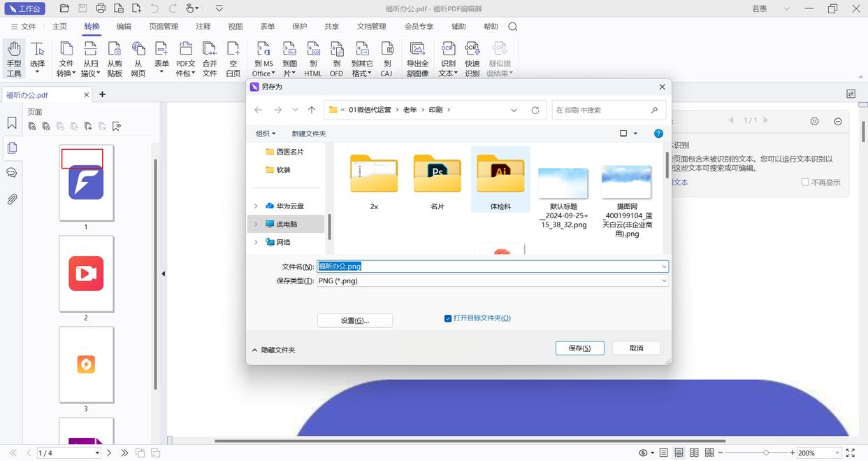This screenshot has width=868, height=461.
Task: Open the attachments paperclip panel
Action: tap(12, 199)
